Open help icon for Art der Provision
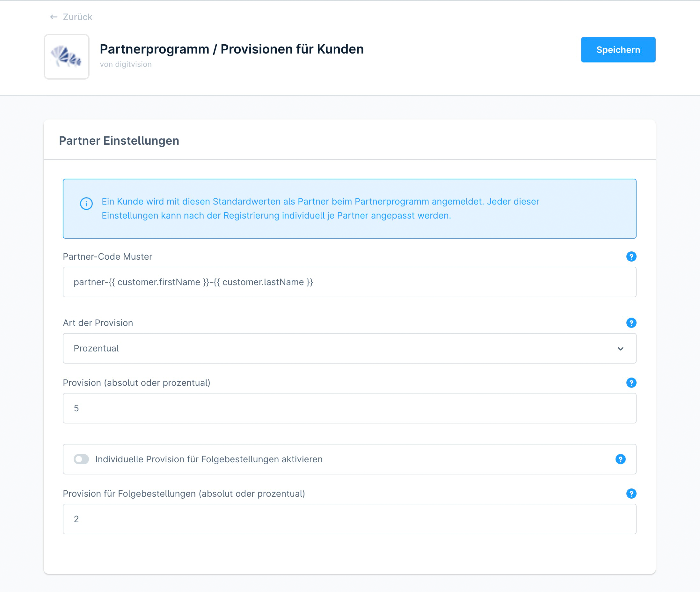This screenshot has height=592, width=700. 631,323
